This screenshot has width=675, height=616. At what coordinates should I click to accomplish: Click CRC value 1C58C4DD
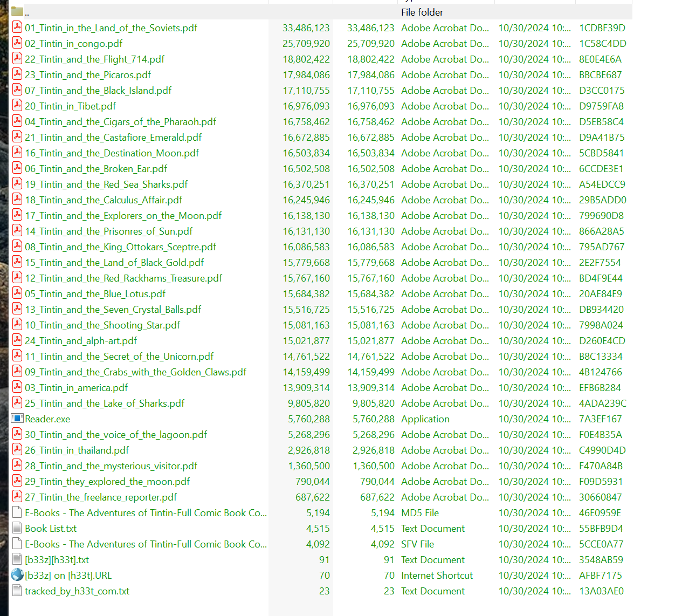pyautogui.click(x=603, y=43)
